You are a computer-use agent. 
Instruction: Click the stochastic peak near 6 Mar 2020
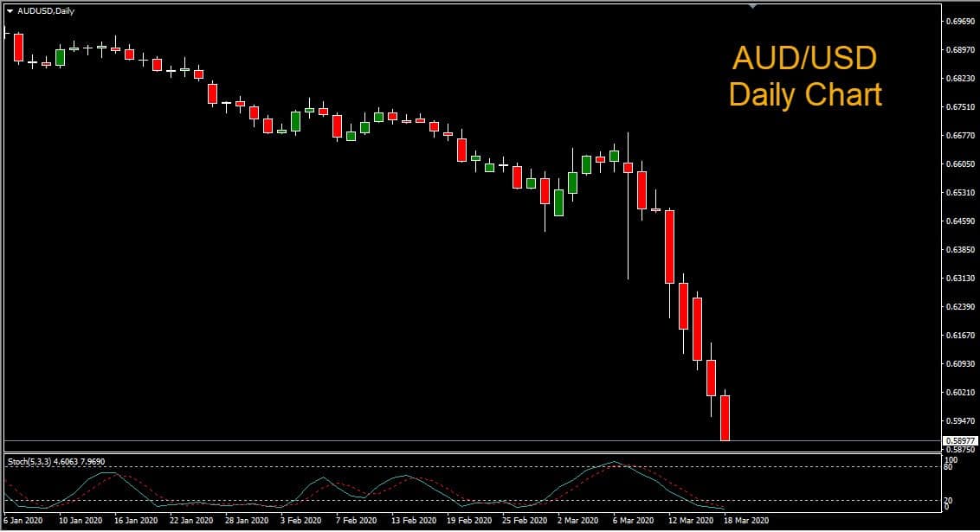click(614, 463)
